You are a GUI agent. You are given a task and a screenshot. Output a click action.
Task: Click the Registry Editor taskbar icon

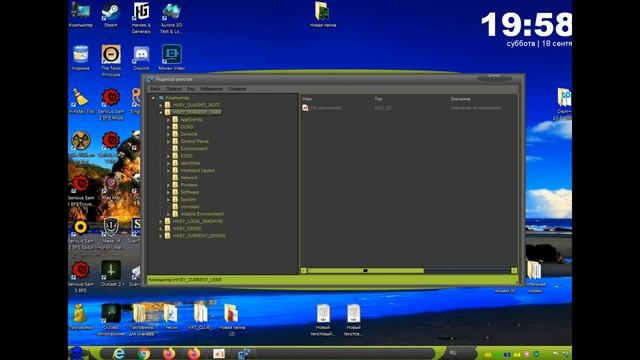[x=244, y=353]
